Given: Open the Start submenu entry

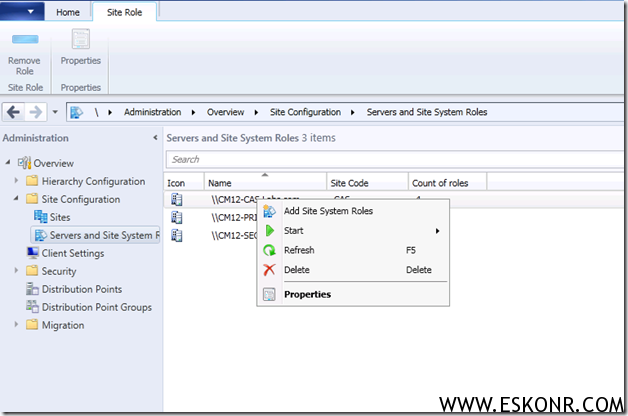Looking at the screenshot, I should 353,231.
